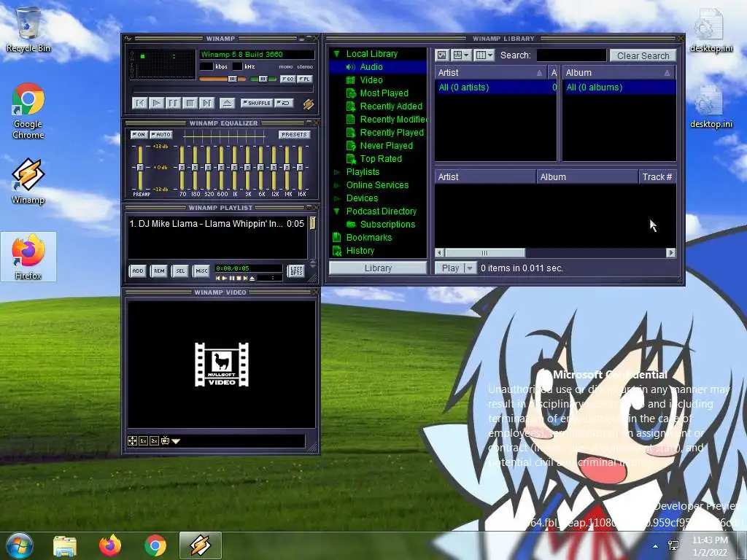Open the Recently Added view
This screenshot has width=747, height=560.
pyautogui.click(x=391, y=106)
